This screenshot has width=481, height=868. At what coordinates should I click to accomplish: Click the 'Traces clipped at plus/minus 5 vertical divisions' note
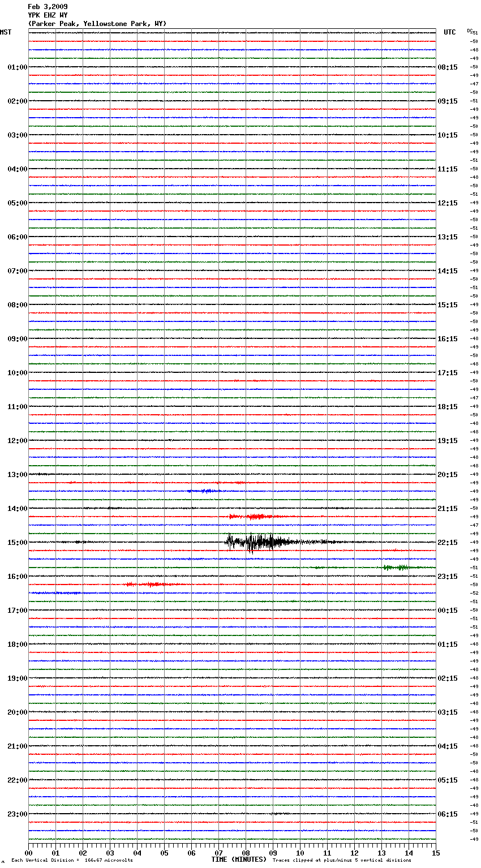coord(342,861)
